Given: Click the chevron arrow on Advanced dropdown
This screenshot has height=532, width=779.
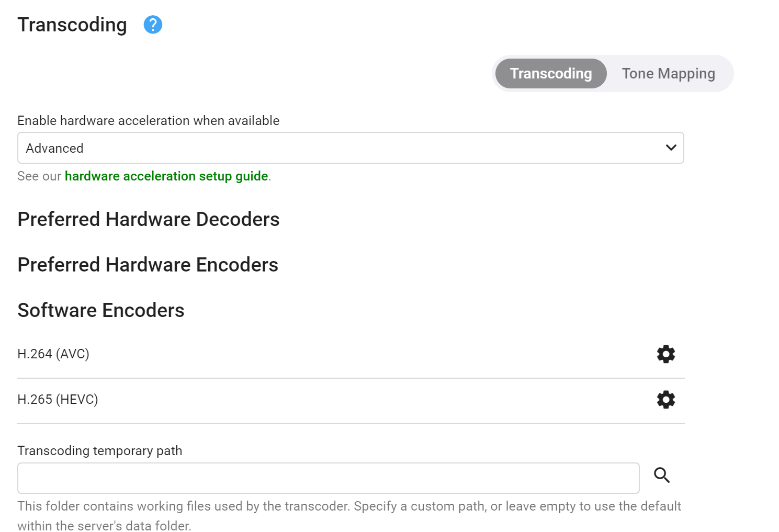Looking at the screenshot, I should (x=671, y=148).
